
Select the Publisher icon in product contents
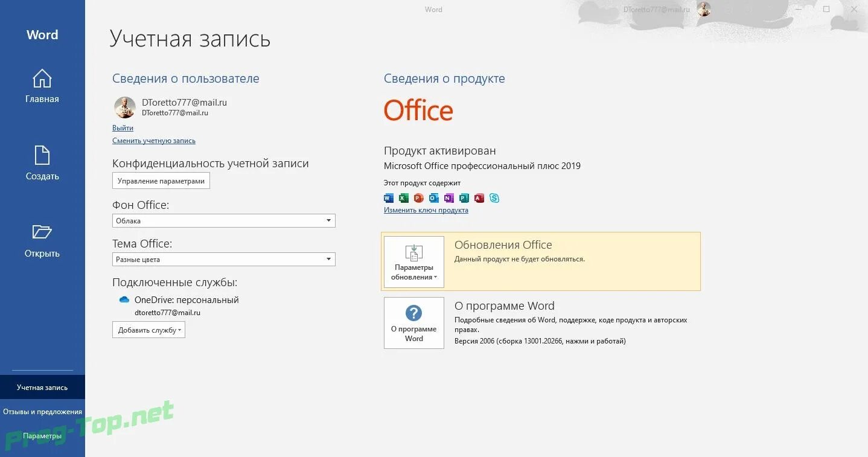pos(464,198)
